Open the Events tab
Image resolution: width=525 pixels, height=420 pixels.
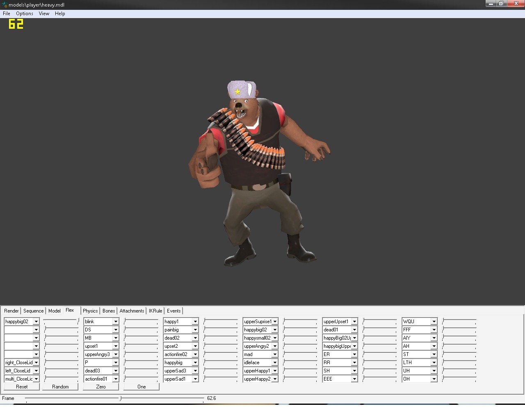[x=173, y=311]
